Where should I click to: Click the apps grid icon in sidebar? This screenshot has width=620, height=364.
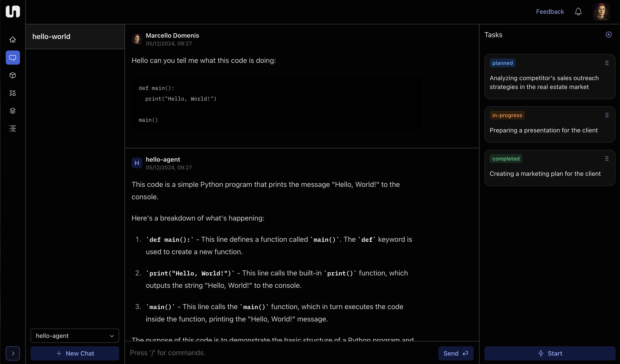click(13, 93)
